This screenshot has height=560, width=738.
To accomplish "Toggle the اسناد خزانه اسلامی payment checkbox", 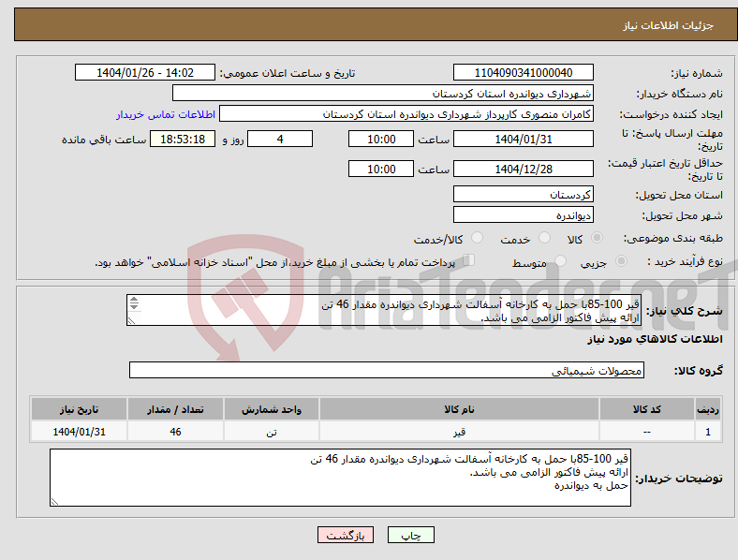I will click(469, 259).
